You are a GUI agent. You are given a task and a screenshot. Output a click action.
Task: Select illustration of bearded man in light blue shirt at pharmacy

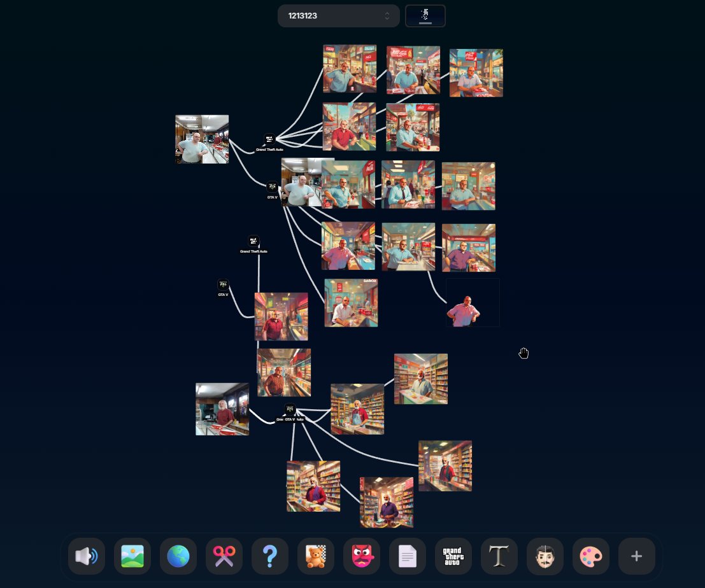pyautogui.click(x=421, y=379)
